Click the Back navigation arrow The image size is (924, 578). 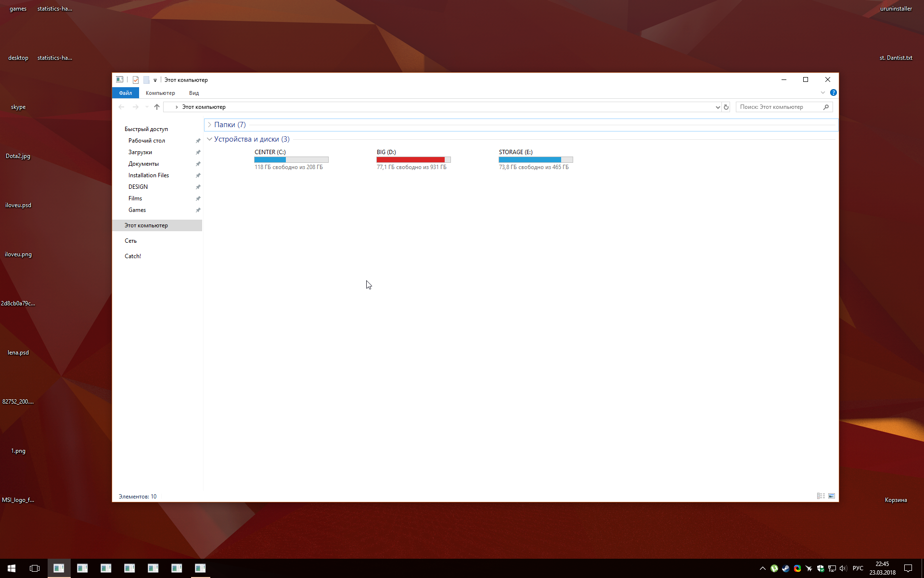(x=121, y=107)
